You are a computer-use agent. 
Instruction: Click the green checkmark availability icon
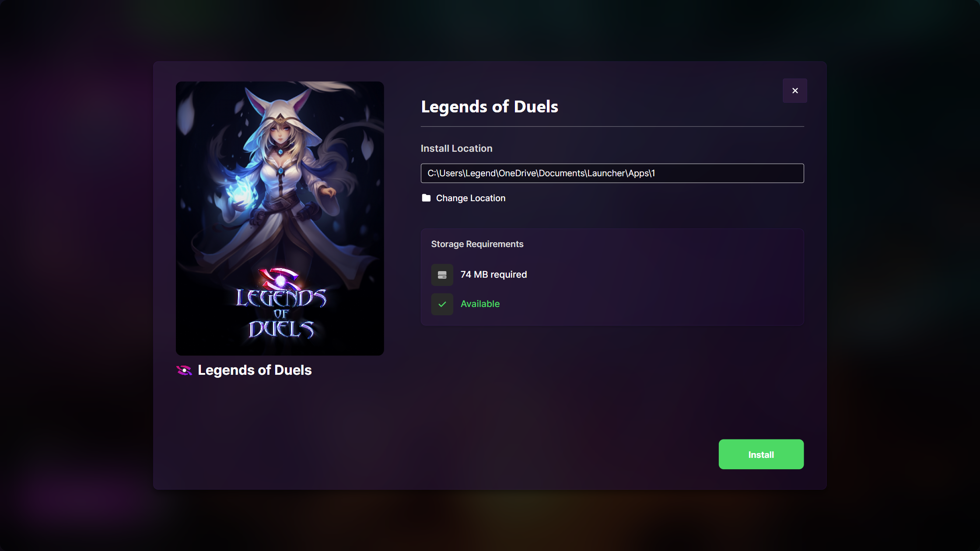(x=442, y=304)
